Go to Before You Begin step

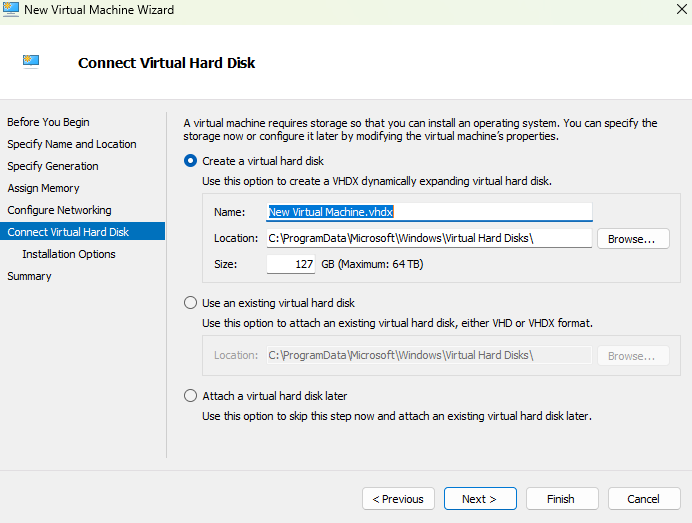click(48, 122)
